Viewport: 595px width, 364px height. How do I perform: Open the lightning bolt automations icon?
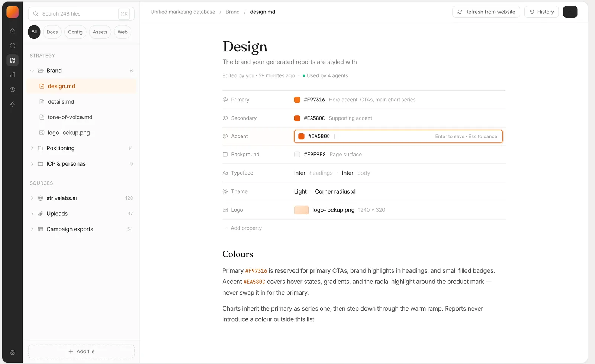coord(12,104)
